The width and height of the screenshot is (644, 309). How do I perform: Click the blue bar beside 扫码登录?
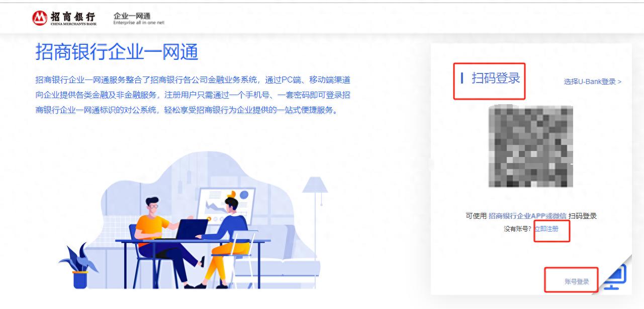pos(462,78)
